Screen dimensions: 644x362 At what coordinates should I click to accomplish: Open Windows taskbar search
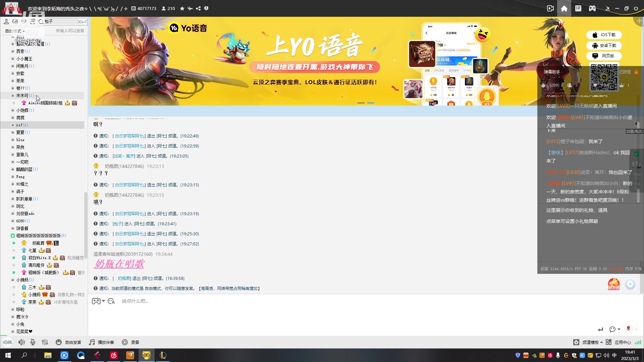(24, 355)
